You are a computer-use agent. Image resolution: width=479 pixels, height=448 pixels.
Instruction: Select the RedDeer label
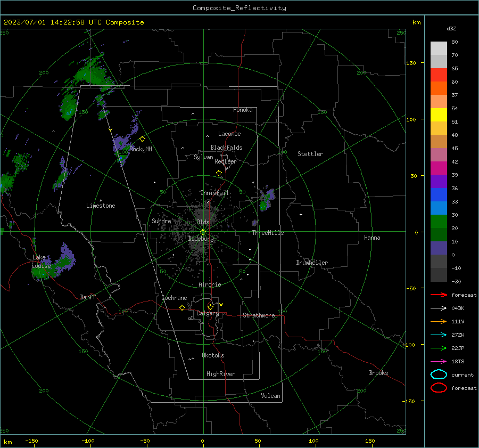pos(226,161)
